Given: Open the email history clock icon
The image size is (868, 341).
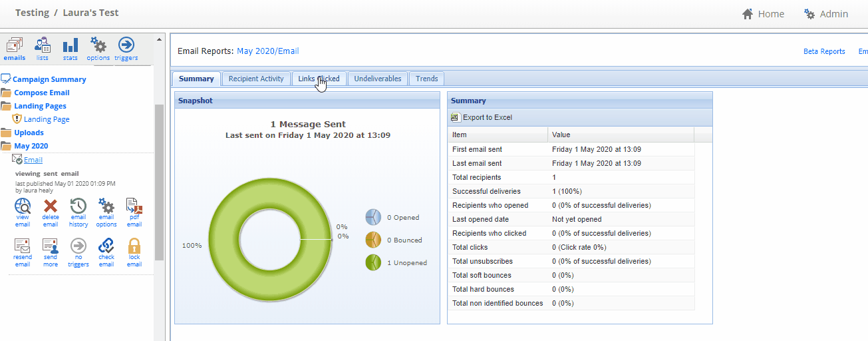Looking at the screenshot, I should [x=78, y=206].
